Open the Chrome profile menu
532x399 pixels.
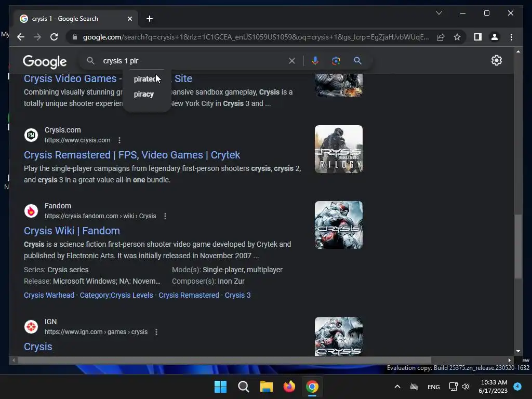(495, 37)
